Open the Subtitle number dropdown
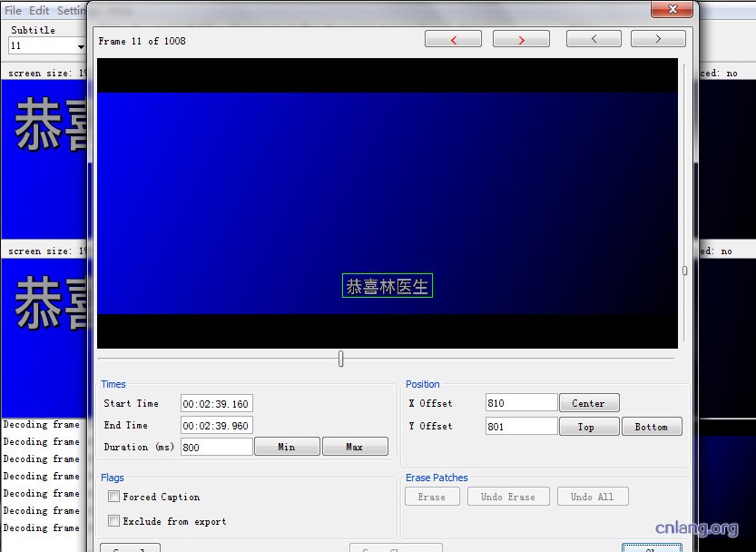This screenshot has width=756, height=552. click(80, 46)
